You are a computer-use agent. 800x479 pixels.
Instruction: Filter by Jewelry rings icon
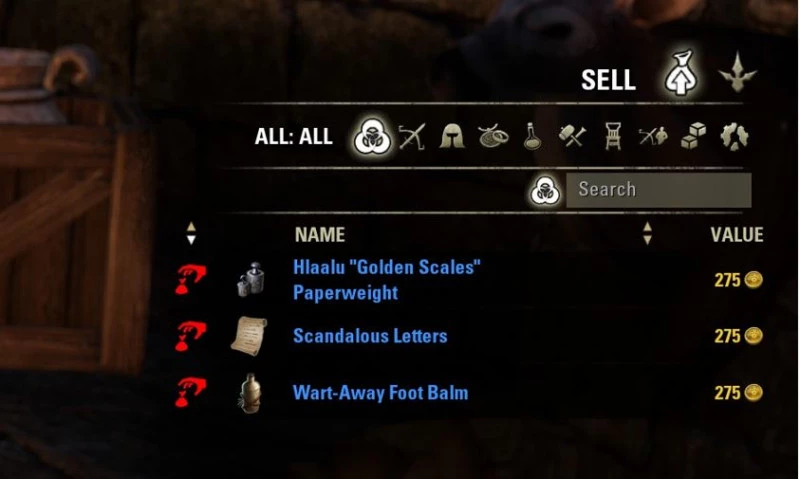pos(493,136)
